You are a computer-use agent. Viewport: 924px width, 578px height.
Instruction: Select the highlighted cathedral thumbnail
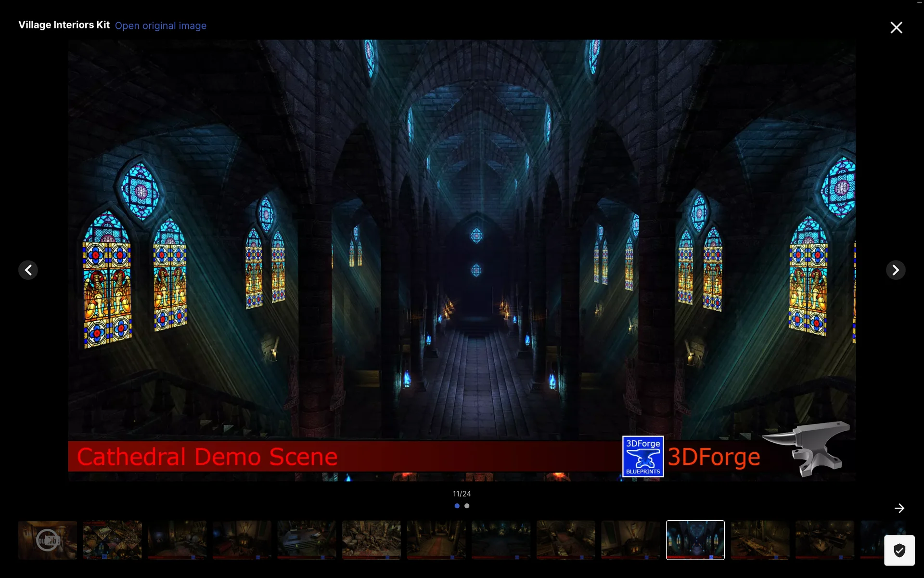tap(695, 539)
